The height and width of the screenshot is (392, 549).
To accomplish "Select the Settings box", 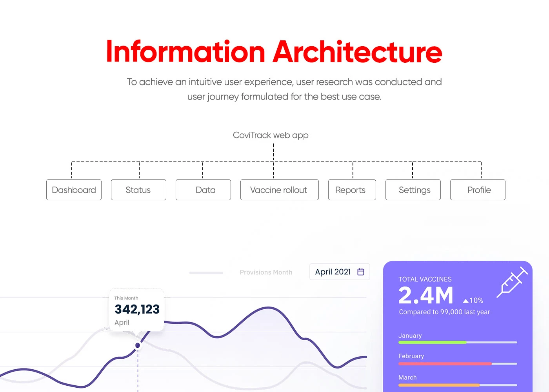I will [x=413, y=190].
